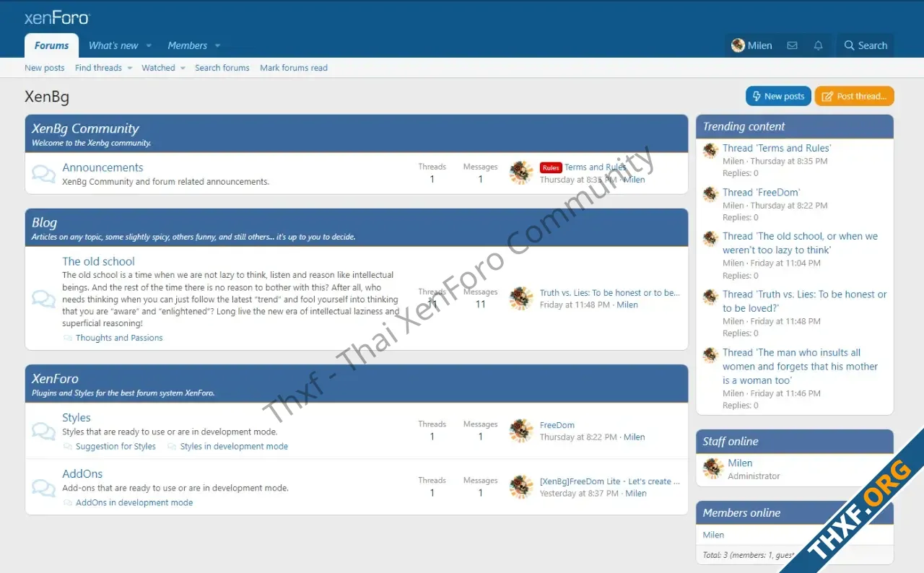The width and height of the screenshot is (924, 573).
Task: Click Milen under Members online
Action: pos(713,535)
